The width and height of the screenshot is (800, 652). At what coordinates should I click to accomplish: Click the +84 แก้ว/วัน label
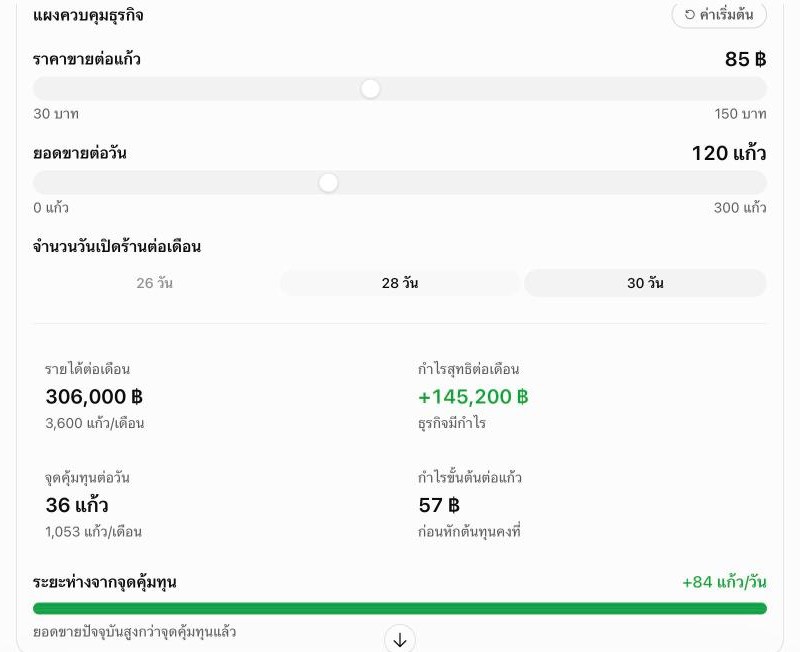click(x=724, y=582)
